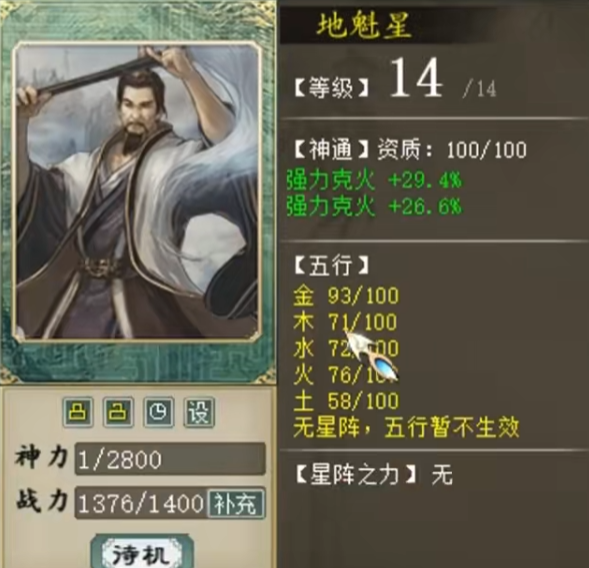Select the 强力克火 +29.4% skill line
The width and height of the screenshot is (589, 568).
pos(374,181)
